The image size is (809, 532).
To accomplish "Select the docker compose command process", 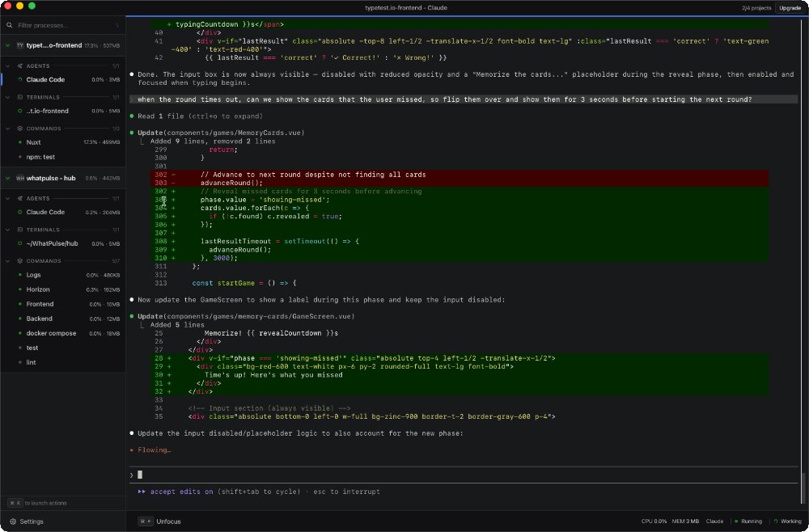I will point(63,334).
